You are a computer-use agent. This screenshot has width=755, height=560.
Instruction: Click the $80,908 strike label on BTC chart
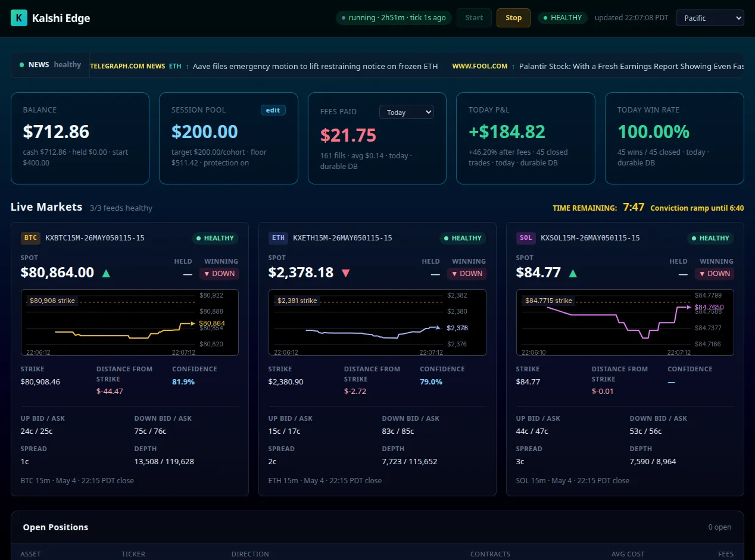pyautogui.click(x=52, y=301)
